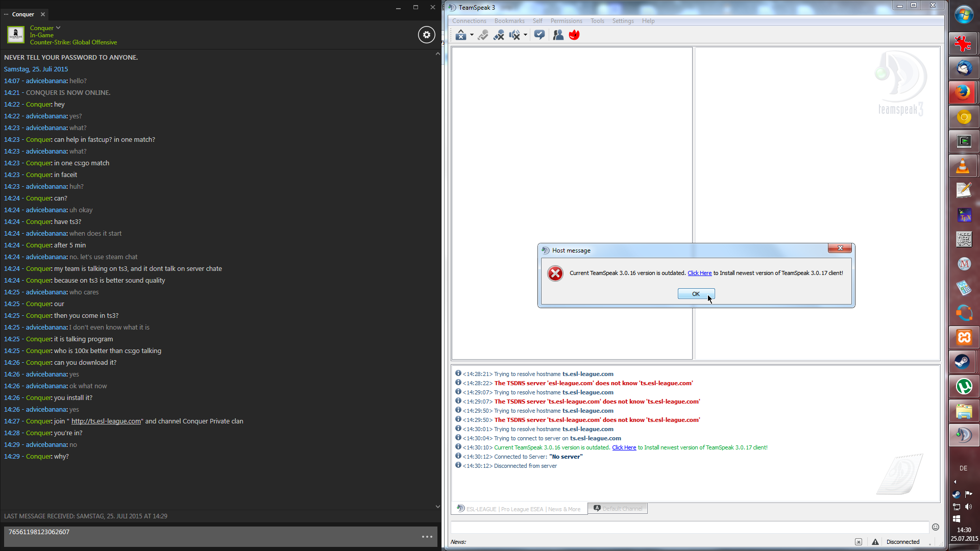The width and height of the screenshot is (980, 551).
Task: Open Steam chat settings gear icon
Action: (427, 35)
